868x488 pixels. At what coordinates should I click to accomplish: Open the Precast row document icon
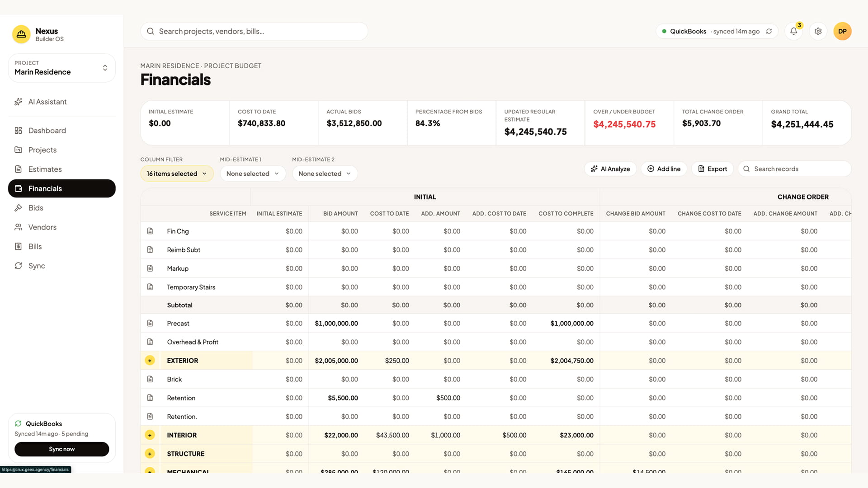[150, 323]
